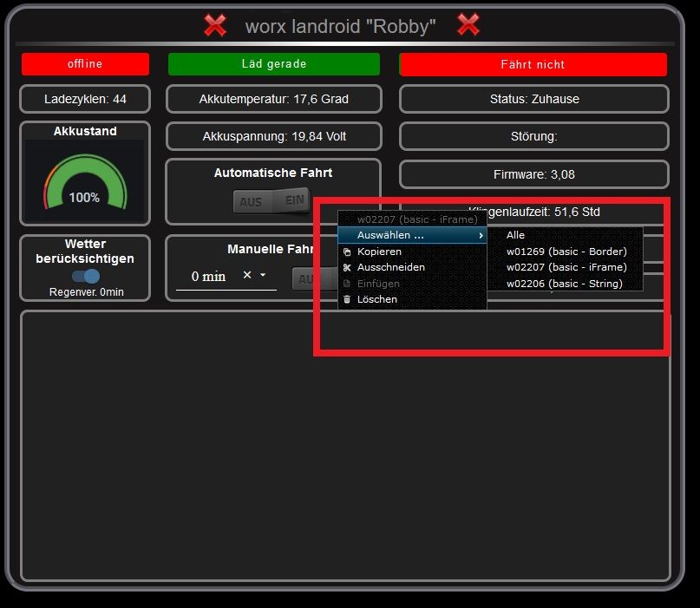The height and width of the screenshot is (608, 700).
Task: Select Löschen in the context menu
Action: tap(412, 299)
